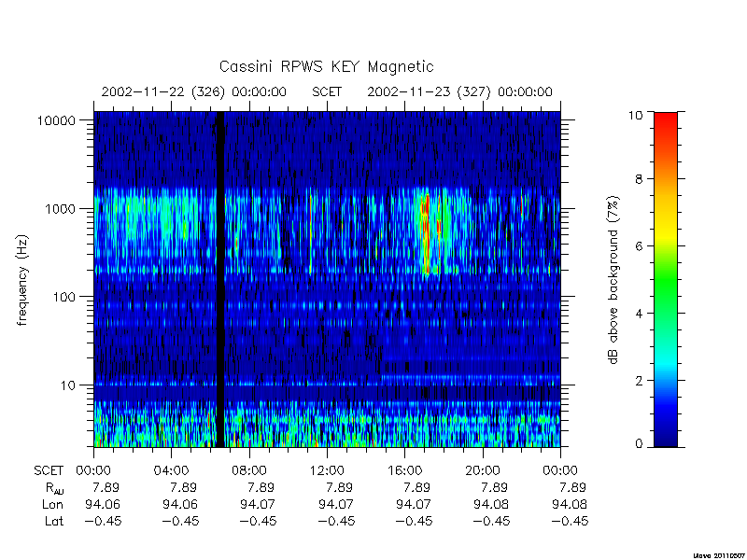Select the 4 label on the colorbar
This screenshot has width=747, height=560.
click(x=639, y=314)
